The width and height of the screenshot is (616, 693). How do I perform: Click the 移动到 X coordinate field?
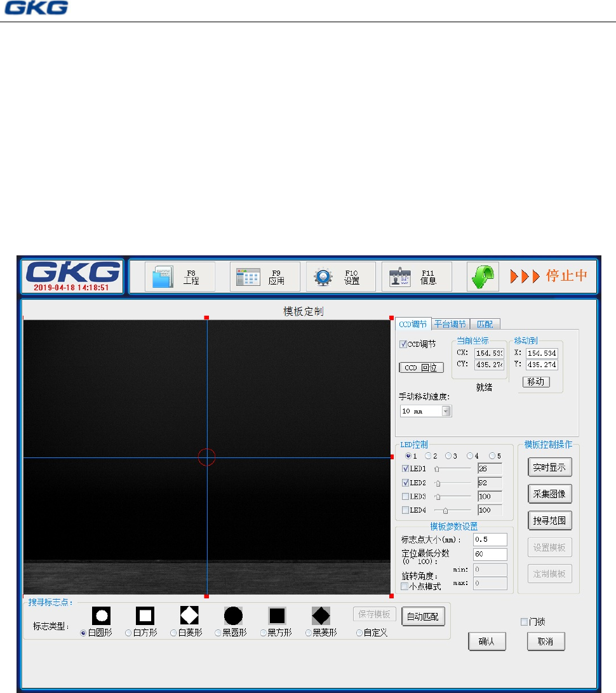click(542, 353)
